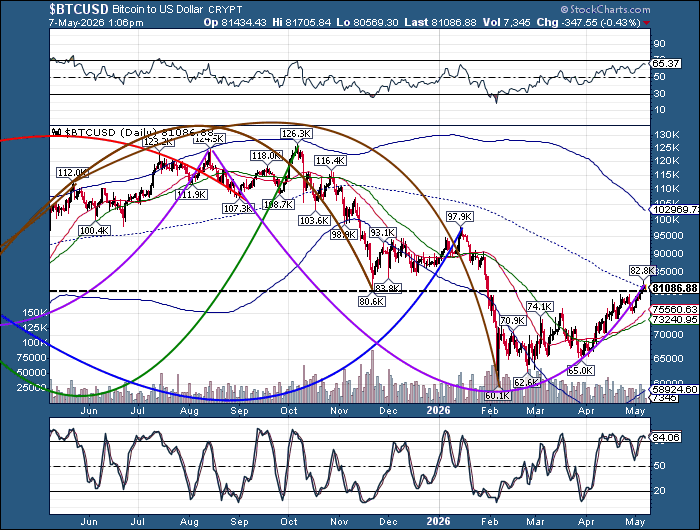Click the 80.6K November low label

tap(371, 301)
